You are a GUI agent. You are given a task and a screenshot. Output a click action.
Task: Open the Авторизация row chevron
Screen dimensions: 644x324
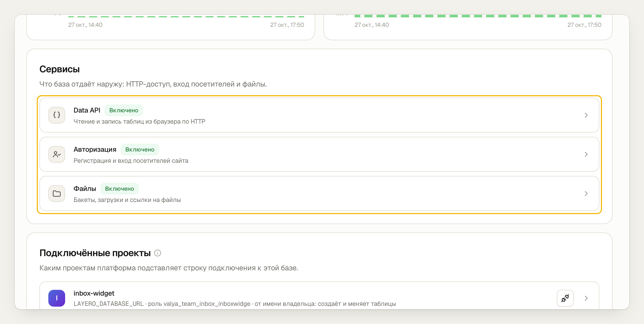(x=586, y=154)
